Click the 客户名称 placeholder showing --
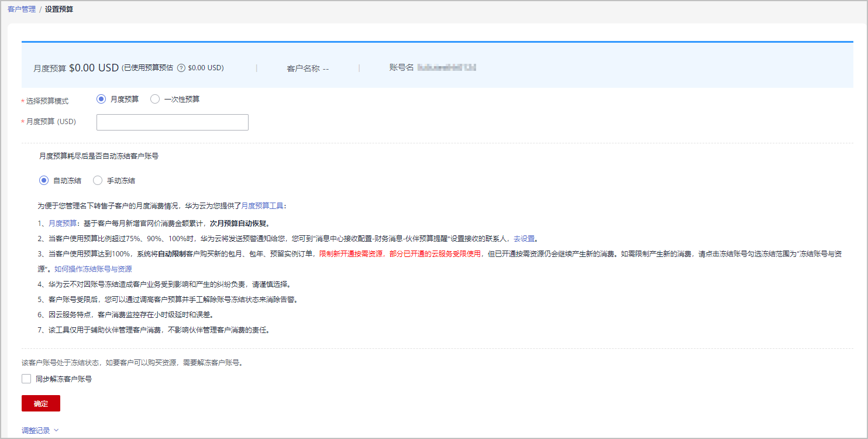The height and width of the screenshot is (439, 868). pyautogui.click(x=327, y=67)
